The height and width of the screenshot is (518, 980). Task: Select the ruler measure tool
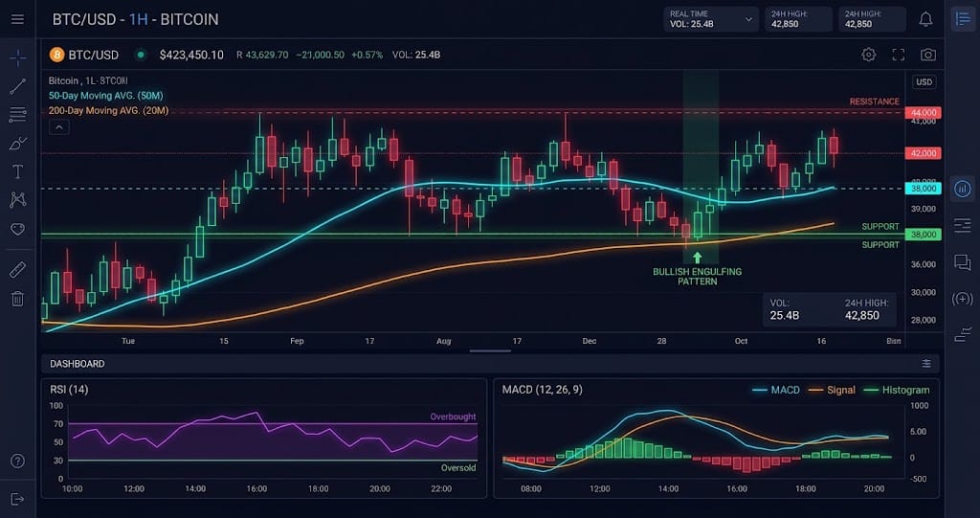[17, 270]
